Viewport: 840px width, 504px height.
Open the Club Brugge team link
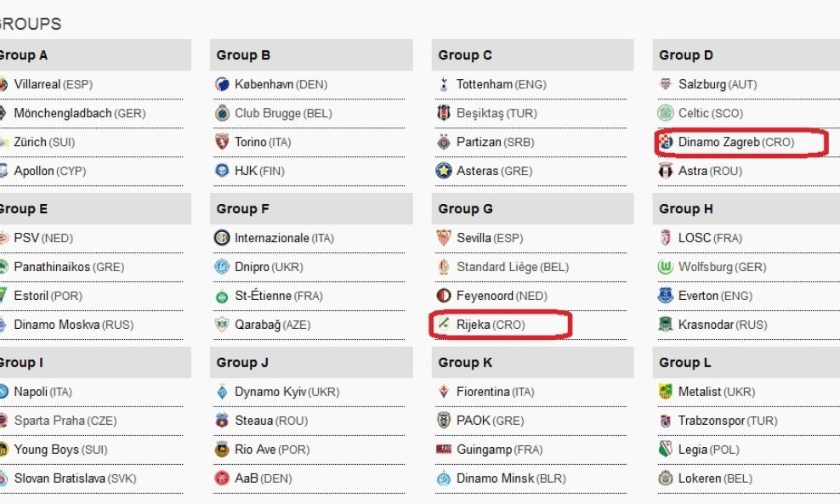click(268, 113)
